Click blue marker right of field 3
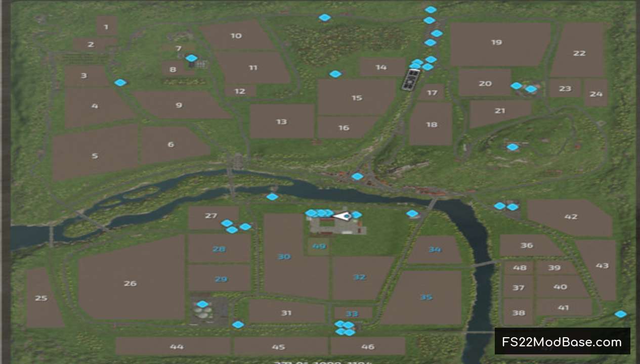This screenshot has height=364, width=640. click(x=120, y=82)
